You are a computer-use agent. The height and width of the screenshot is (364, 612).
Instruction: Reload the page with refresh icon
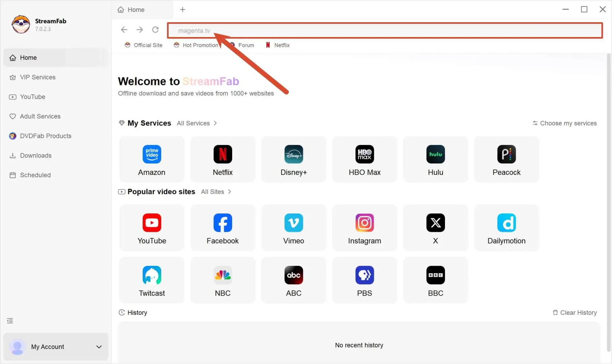coord(155,30)
